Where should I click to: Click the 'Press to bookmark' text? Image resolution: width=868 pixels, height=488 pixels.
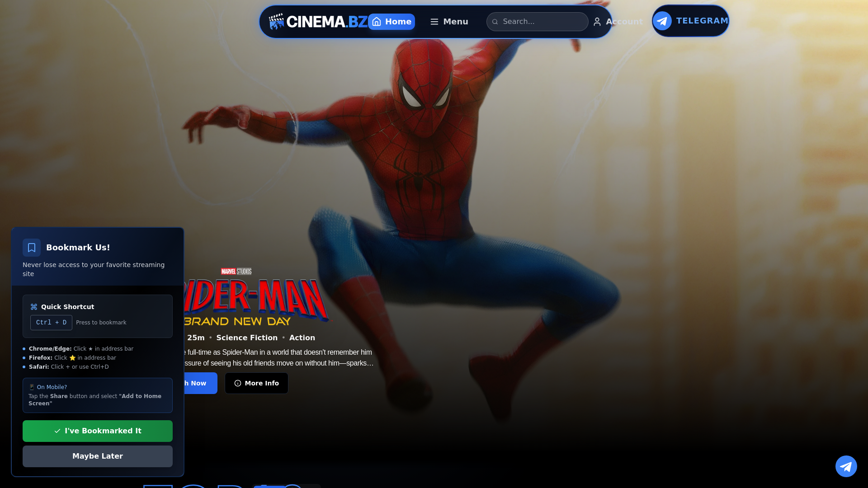pos(101,323)
